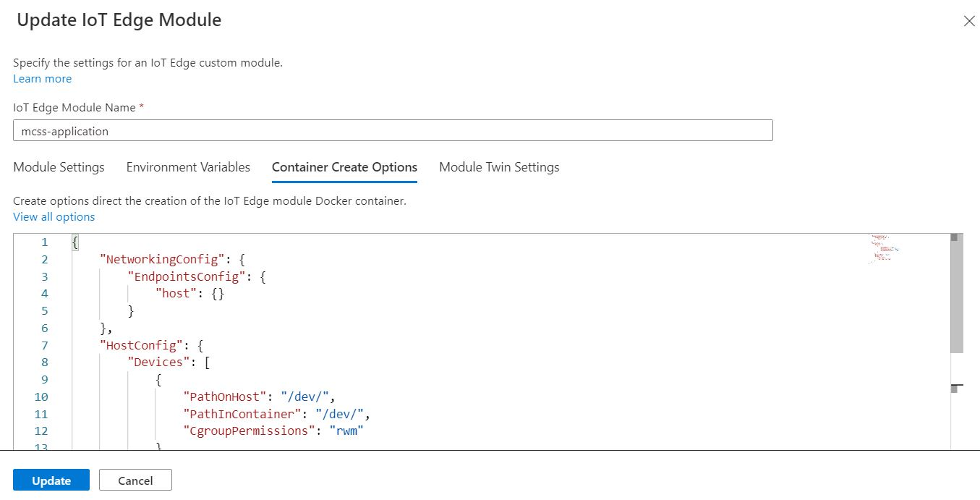Close the Update IoT Edge Module panel
Viewport: 980px width, 500px height.
(x=969, y=21)
